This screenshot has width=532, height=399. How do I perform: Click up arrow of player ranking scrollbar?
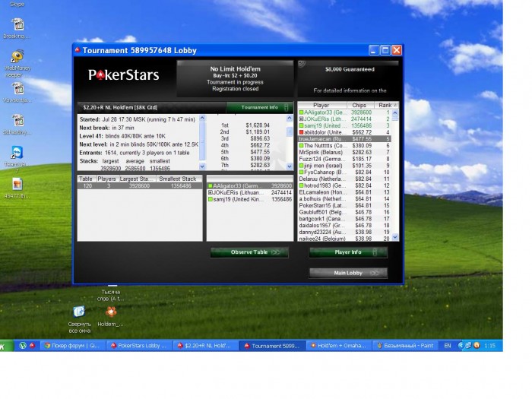(x=395, y=112)
